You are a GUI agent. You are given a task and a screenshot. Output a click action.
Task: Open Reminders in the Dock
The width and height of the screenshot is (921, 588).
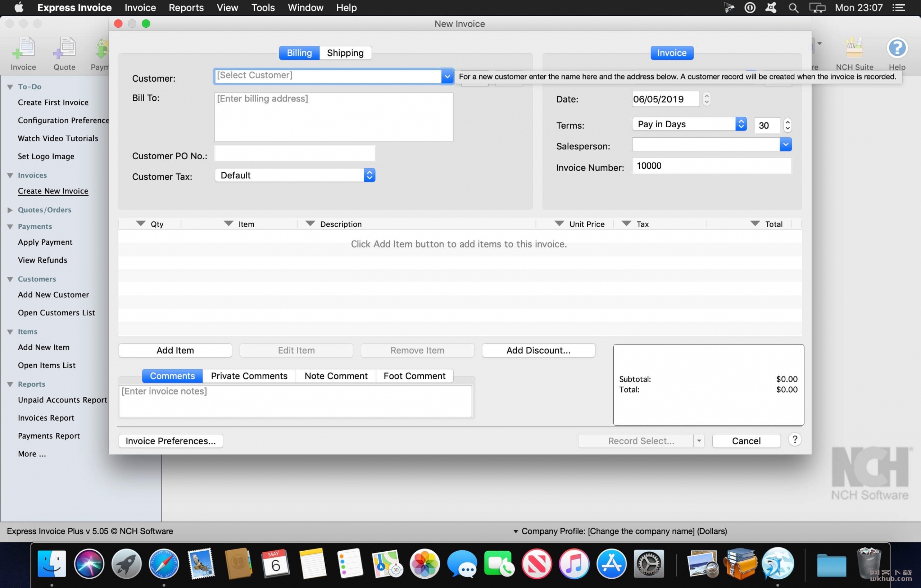click(x=350, y=564)
